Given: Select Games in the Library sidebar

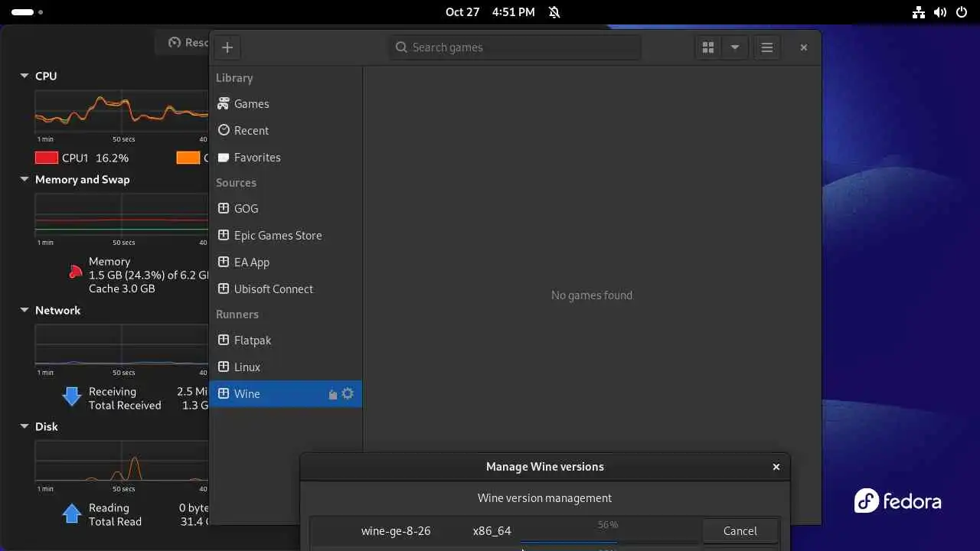Looking at the screenshot, I should [x=286, y=104].
